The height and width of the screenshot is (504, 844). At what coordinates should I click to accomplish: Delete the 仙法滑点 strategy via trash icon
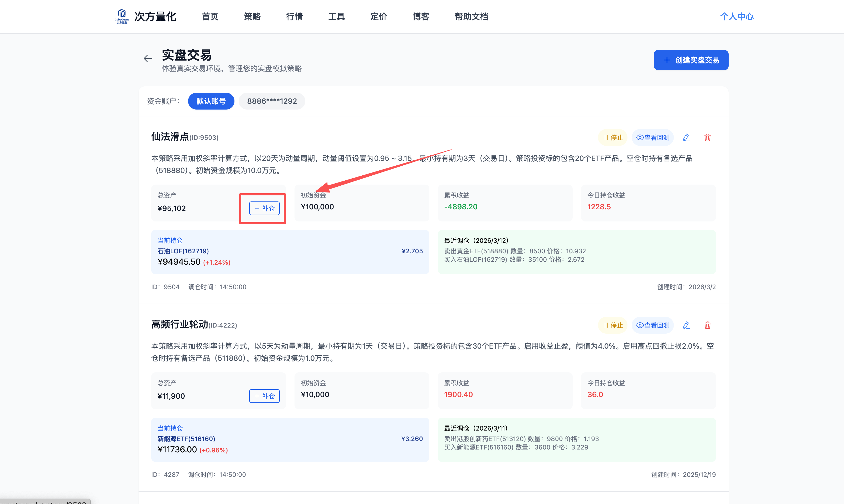tap(707, 137)
